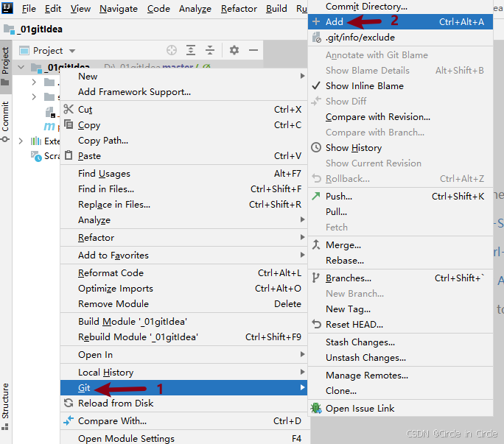Click the Collapse All icon in Project panel
This screenshot has height=444, width=504.
(210, 50)
